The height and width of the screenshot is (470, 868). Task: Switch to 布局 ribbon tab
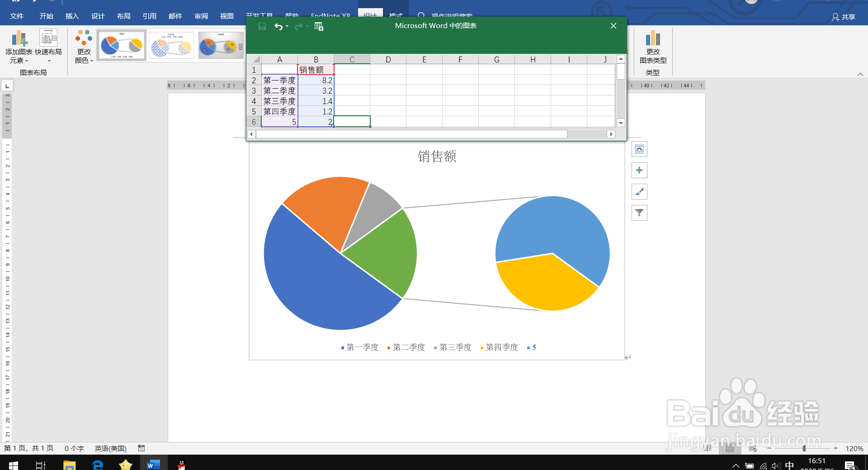pyautogui.click(x=124, y=16)
